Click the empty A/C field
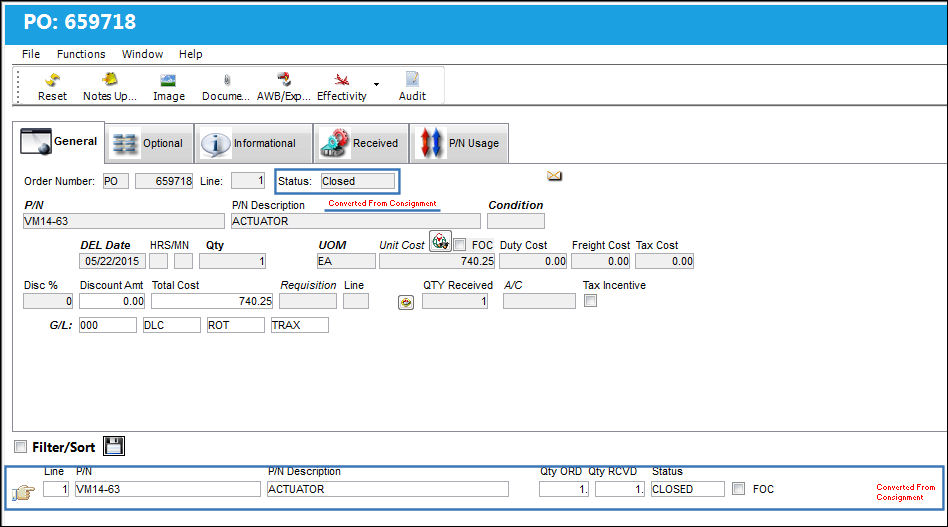This screenshot has width=948, height=527. click(x=539, y=301)
